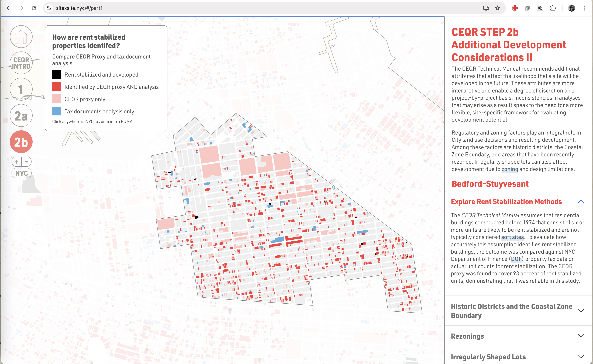Click 'Rent stabilized and developed' legend label

(x=101, y=75)
